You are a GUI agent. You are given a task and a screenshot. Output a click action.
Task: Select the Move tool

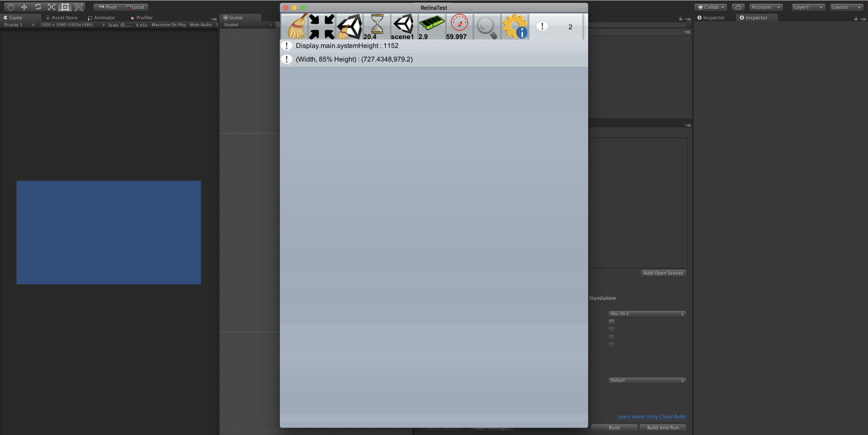click(x=24, y=7)
